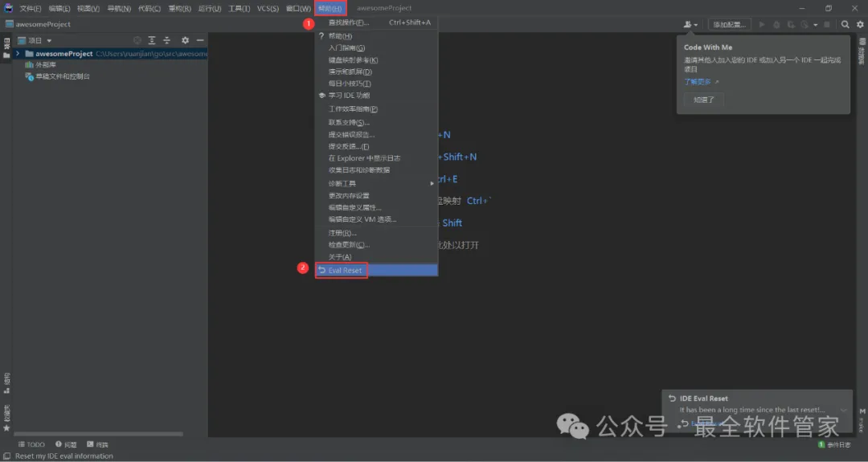Select 关于(A) About menu item

click(x=376, y=257)
